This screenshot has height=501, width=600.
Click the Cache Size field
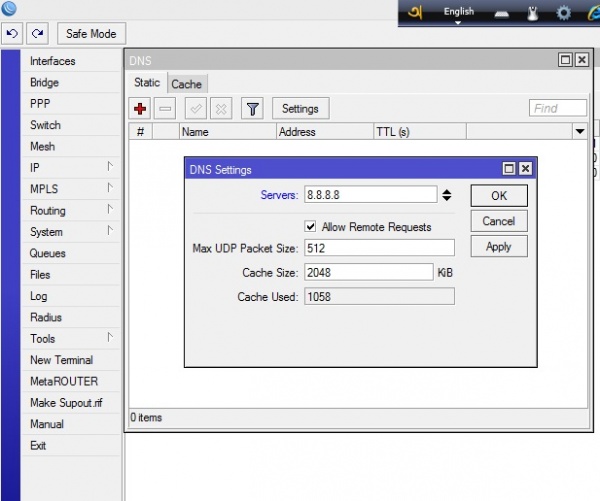[x=369, y=273]
